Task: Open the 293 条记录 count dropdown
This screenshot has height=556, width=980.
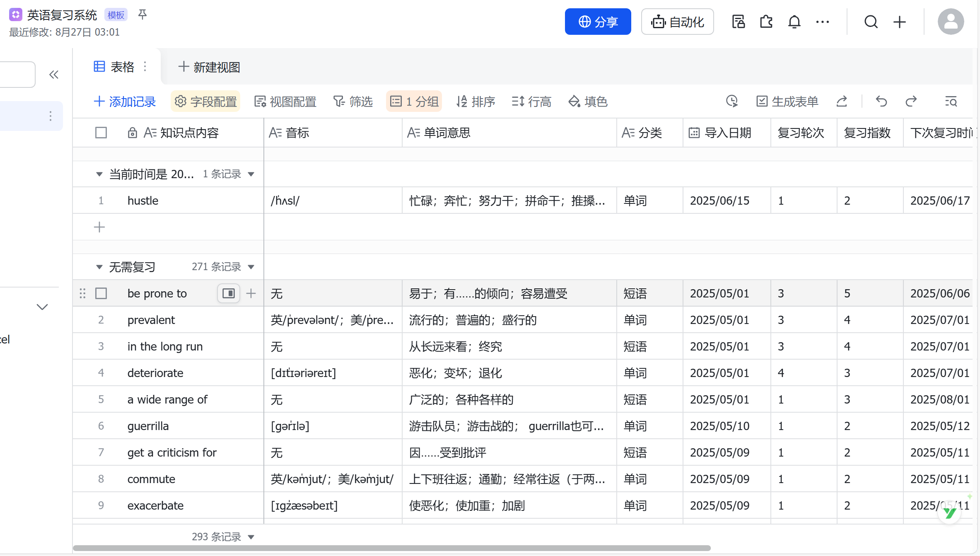Action: tap(252, 537)
